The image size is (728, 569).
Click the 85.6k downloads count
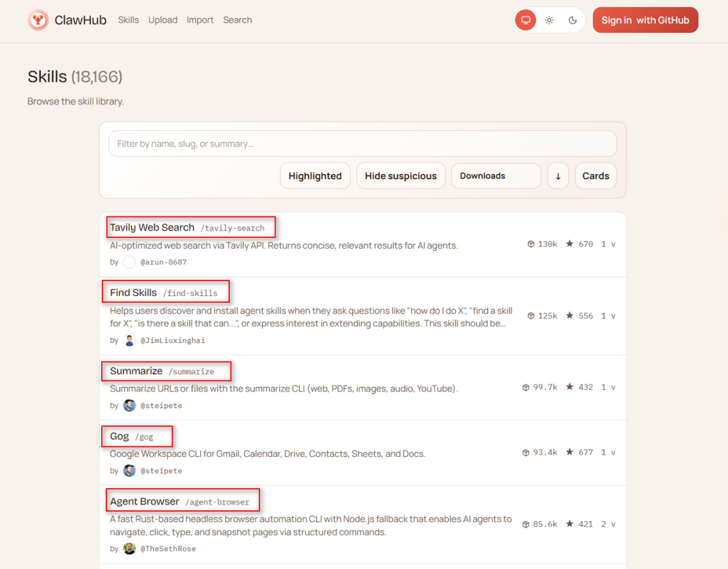coord(545,524)
